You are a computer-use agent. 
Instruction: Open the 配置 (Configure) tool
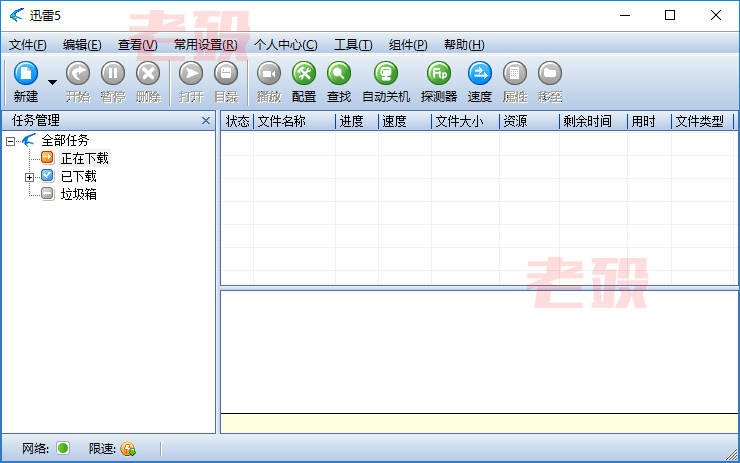pos(304,74)
